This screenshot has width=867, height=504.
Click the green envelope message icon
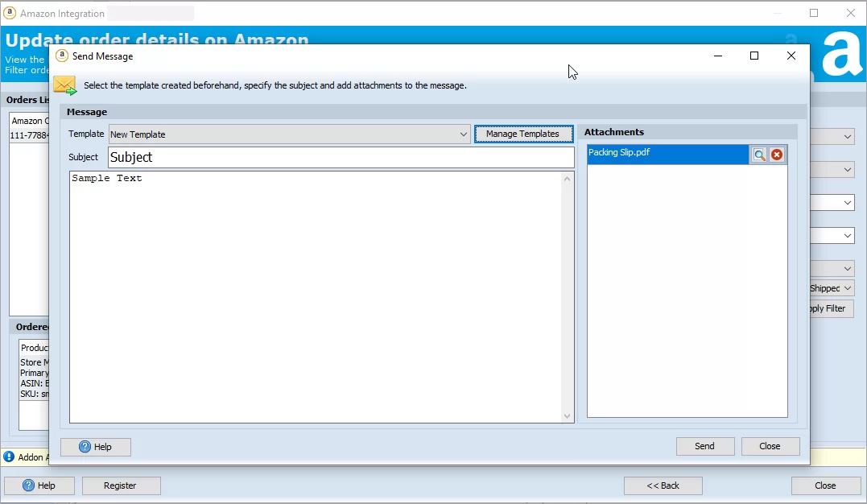point(64,84)
